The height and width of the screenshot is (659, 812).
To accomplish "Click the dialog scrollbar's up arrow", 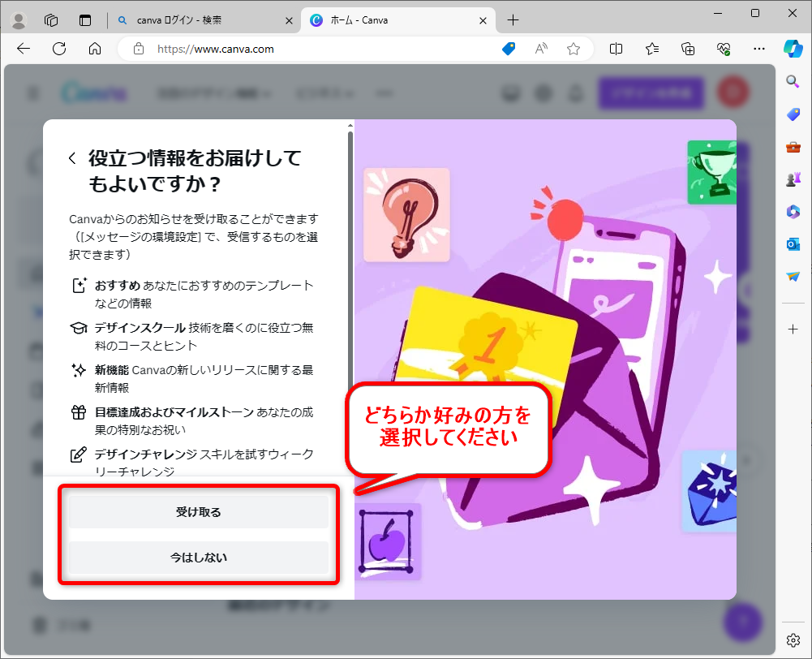I will pos(350,125).
